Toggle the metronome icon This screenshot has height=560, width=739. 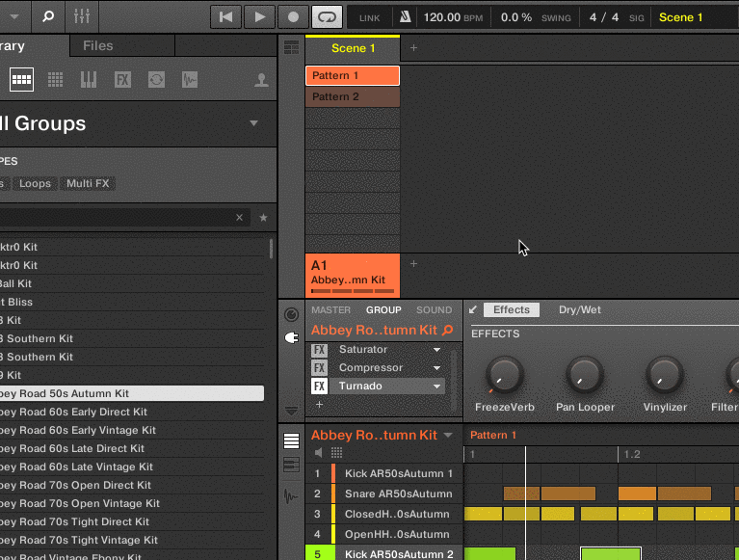pyautogui.click(x=405, y=17)
